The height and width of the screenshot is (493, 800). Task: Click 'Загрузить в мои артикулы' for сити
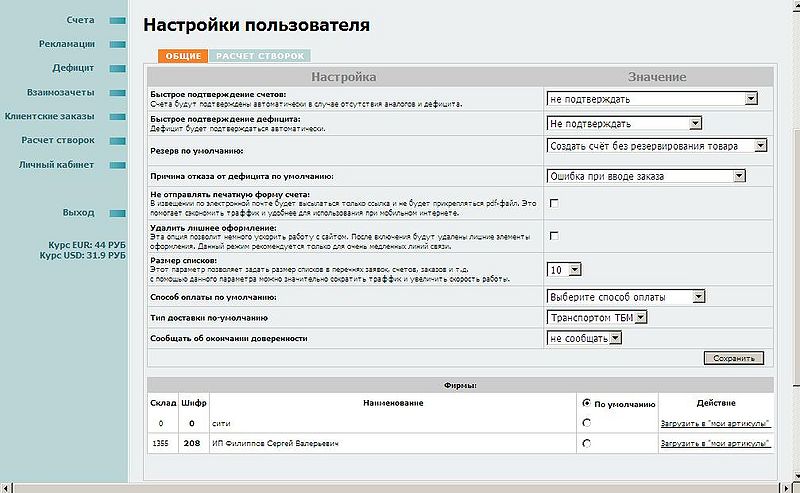click(715, 423)
